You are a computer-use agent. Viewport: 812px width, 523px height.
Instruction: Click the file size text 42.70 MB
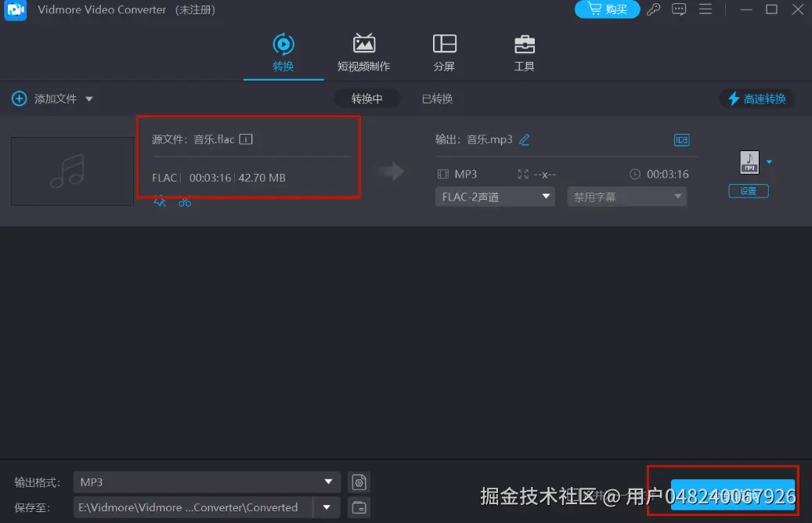click(x=262, y=178)
